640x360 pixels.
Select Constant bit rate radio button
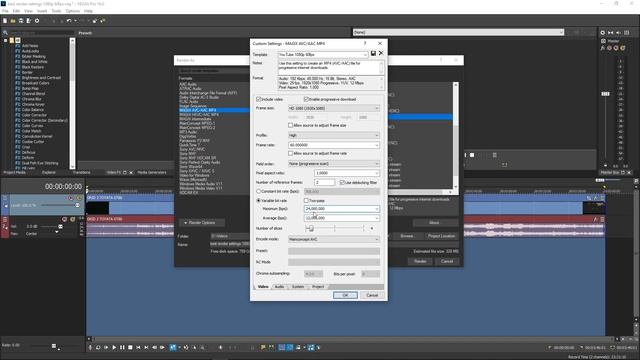(x=258, y=191)
